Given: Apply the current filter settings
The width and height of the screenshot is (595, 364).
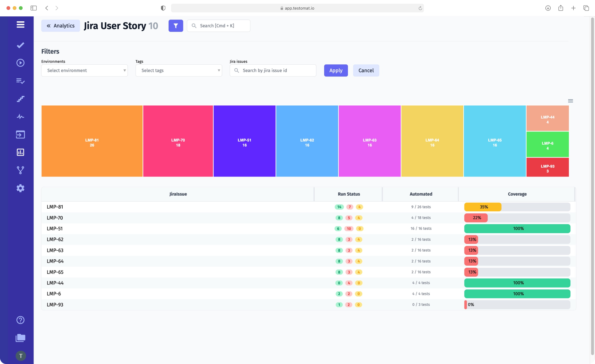Looking at the screenshot, I should coord(335,70).
